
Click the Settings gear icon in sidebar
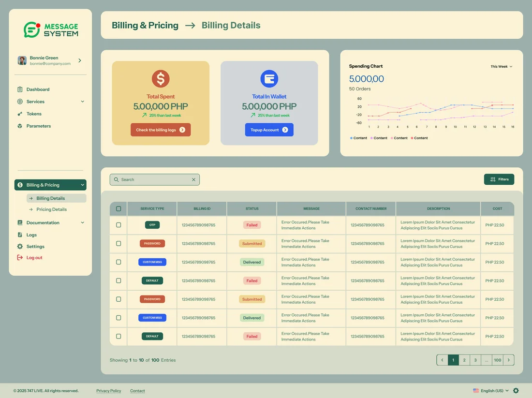(20, 246)
